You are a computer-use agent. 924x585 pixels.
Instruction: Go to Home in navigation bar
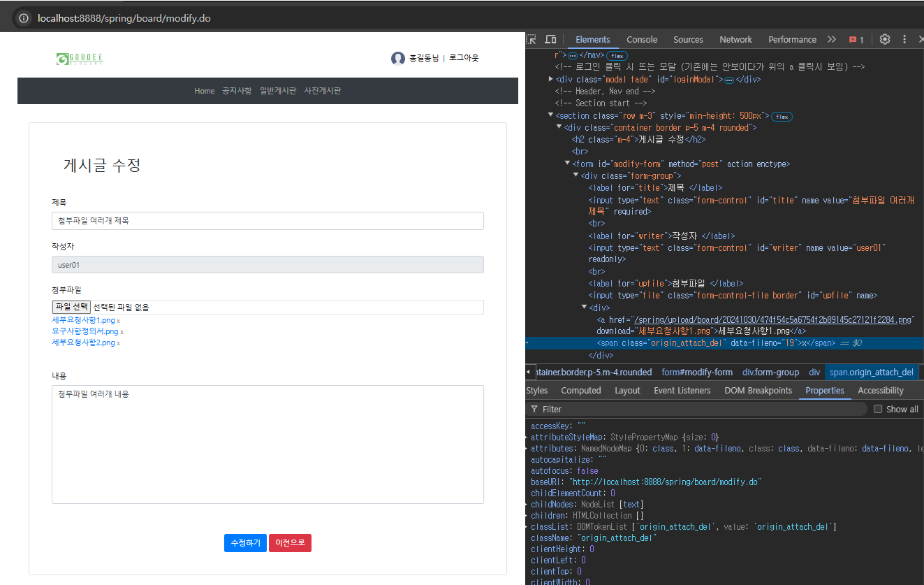[205, 91]
